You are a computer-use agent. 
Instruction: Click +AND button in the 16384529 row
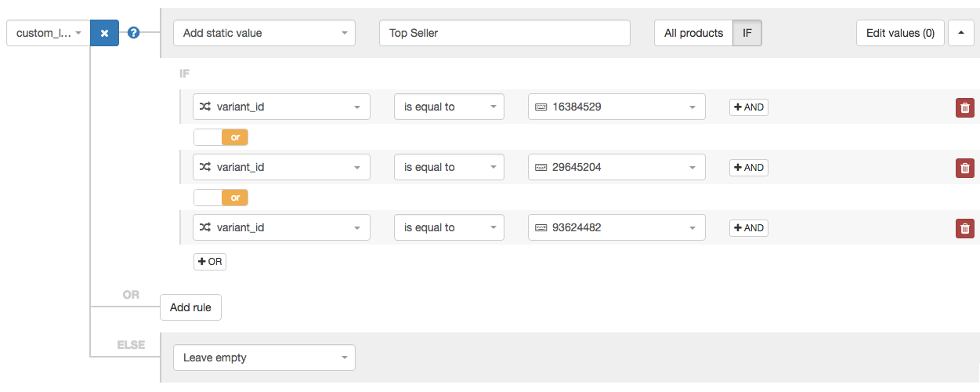tap(749, 107)
